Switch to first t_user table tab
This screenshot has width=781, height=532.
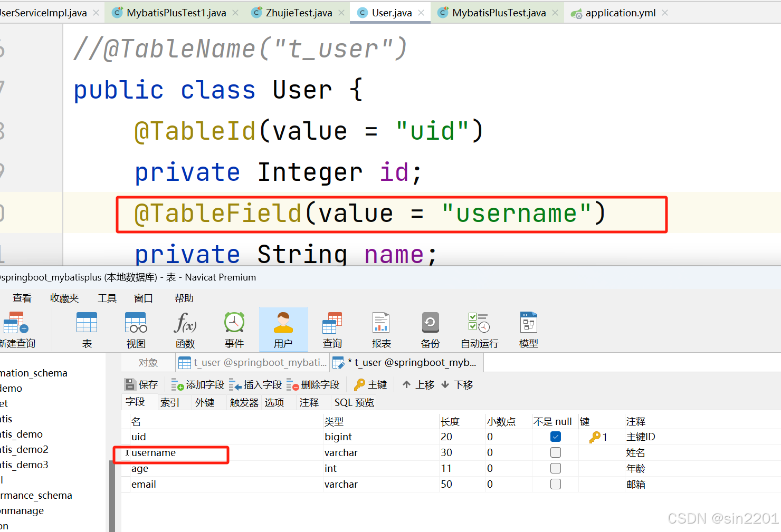252,363
